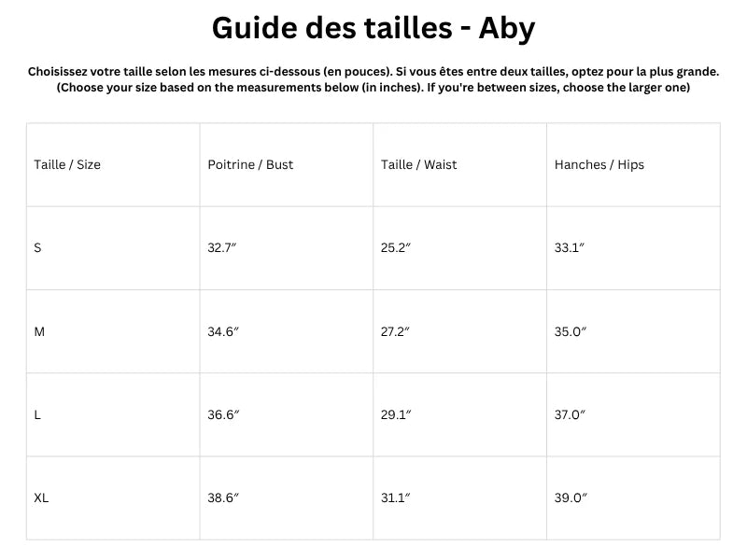
Task: Select the 33.1″ hips measurement cell
Action: (x=570, y=248)
